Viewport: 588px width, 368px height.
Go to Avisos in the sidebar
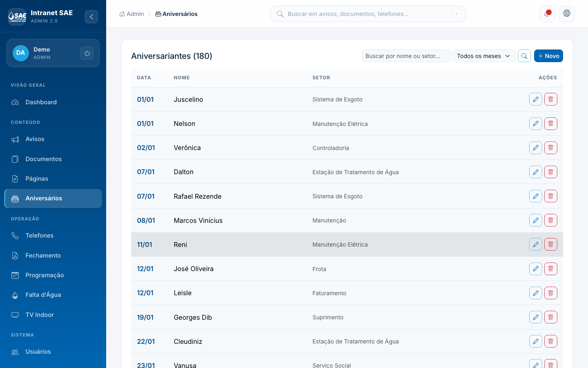(53, 139)
